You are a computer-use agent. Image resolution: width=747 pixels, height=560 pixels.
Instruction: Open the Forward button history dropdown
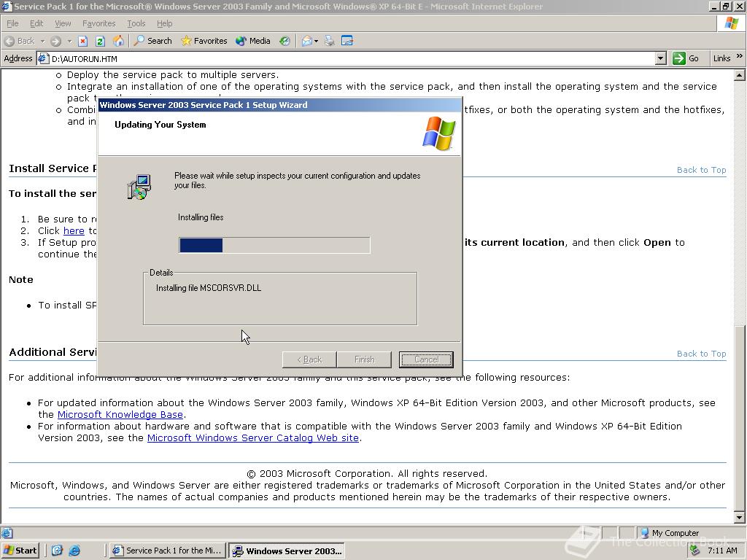69,41
